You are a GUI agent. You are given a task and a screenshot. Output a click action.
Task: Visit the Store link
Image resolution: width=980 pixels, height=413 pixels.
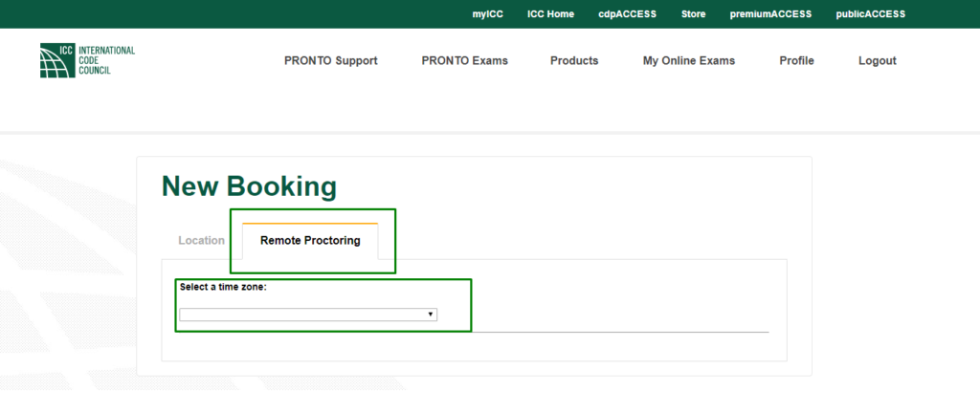pyautogui.click(x=693, y=14)
